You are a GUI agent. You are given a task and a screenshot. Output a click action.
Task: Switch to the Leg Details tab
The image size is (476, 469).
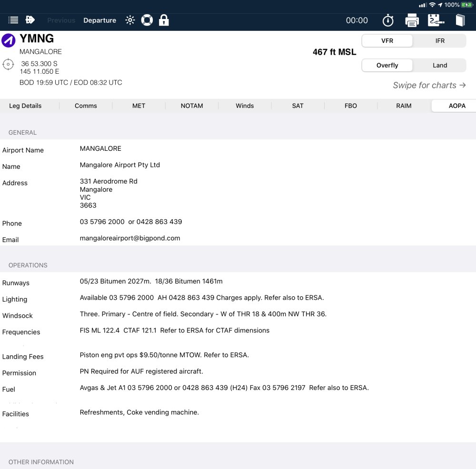25,106
